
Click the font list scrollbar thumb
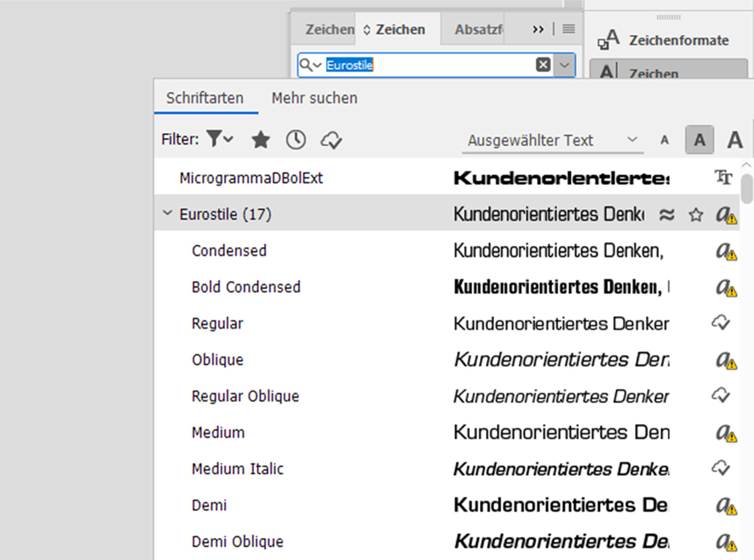click(x=747, y=189)
